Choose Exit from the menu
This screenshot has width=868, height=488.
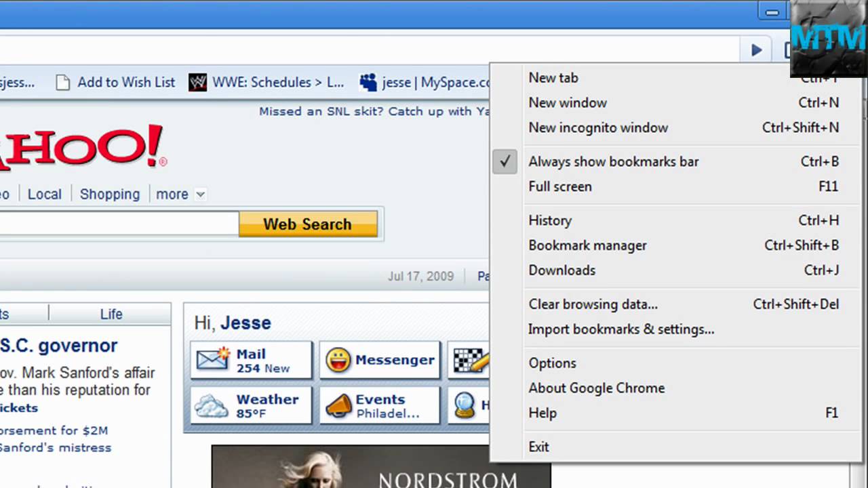click(684, 447)
